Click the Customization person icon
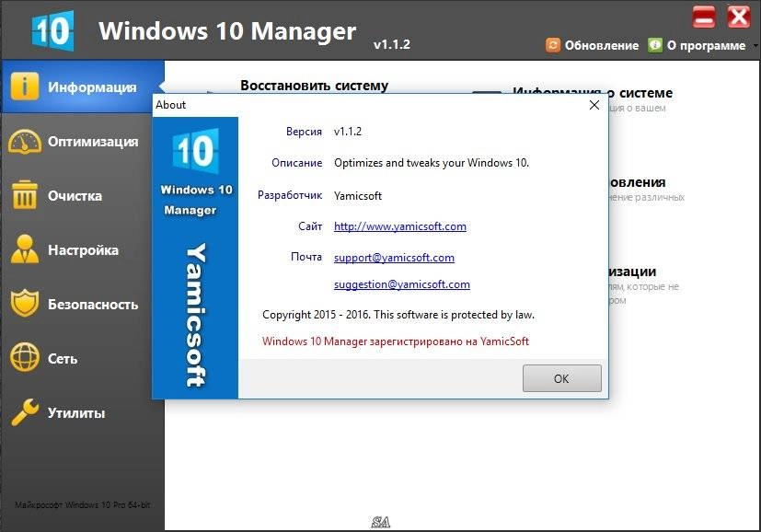Screen dimensions: 761x532 (25, 249)
